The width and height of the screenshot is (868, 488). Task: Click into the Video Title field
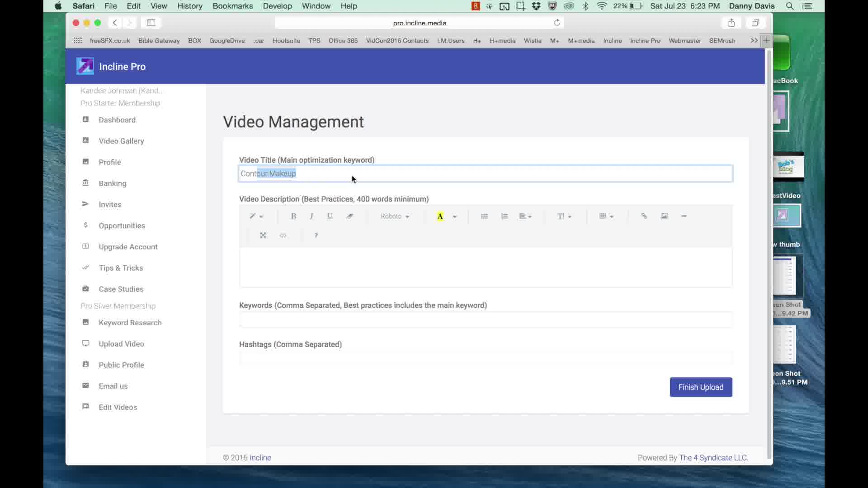click(x=486, y=174)
